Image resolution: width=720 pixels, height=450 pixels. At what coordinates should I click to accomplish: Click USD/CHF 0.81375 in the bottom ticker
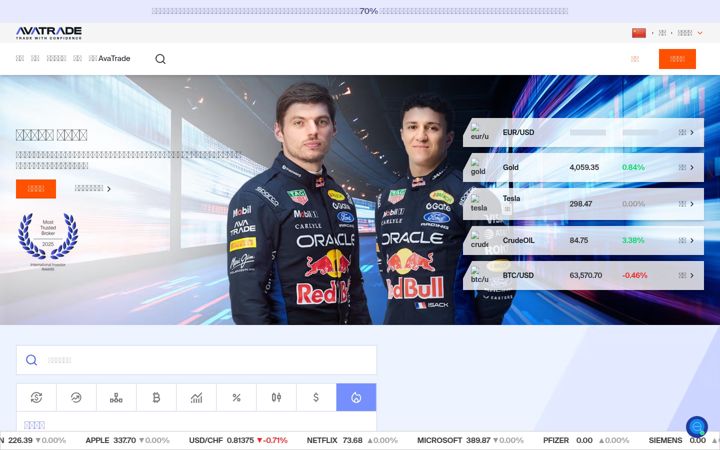point(221,440)
